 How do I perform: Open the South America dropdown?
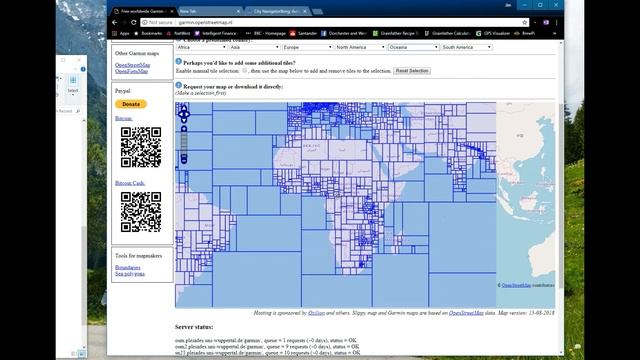tap(467, 47)
